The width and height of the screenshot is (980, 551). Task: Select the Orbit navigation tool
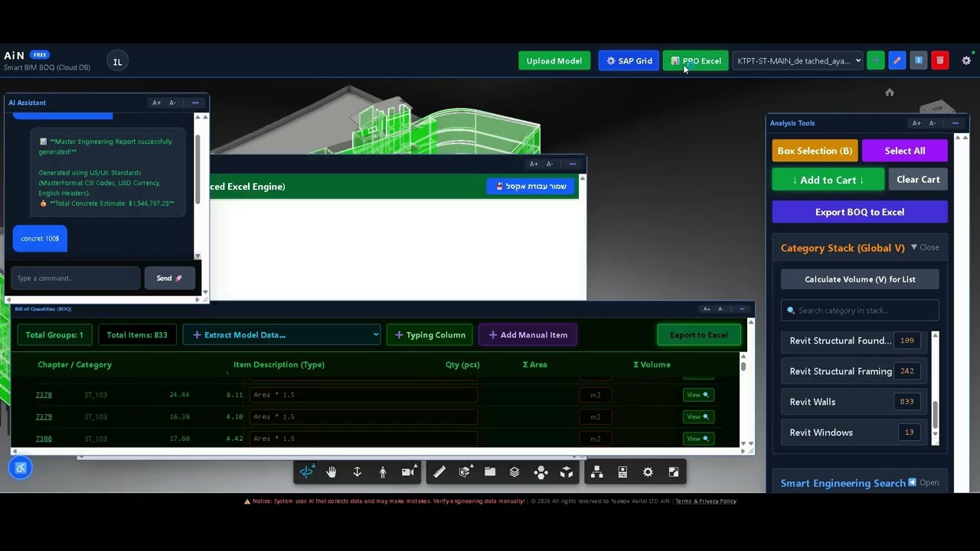coord(306,472)
